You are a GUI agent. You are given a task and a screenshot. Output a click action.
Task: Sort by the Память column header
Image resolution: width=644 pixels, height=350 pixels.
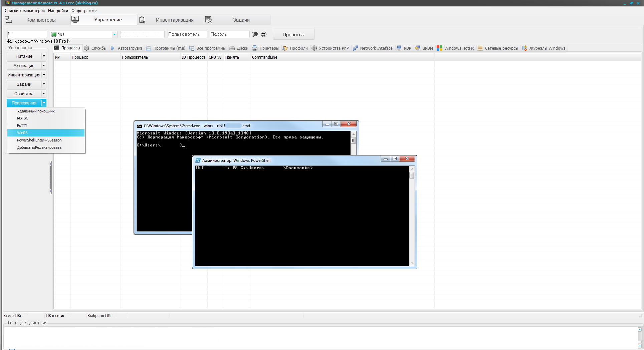click(x=237, y=57)
